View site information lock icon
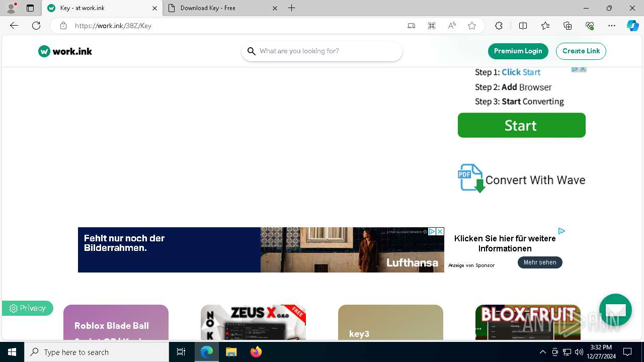 click(63, 26)
